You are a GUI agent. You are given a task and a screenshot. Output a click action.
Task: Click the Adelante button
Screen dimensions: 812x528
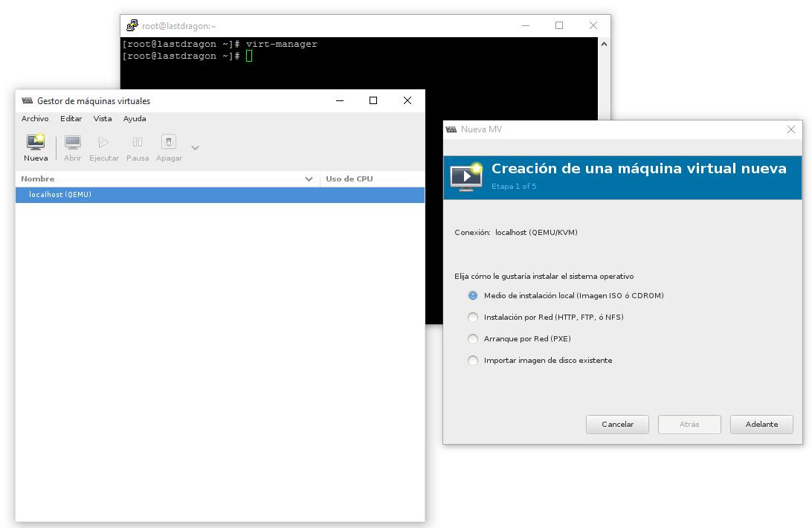coord(761,425)
